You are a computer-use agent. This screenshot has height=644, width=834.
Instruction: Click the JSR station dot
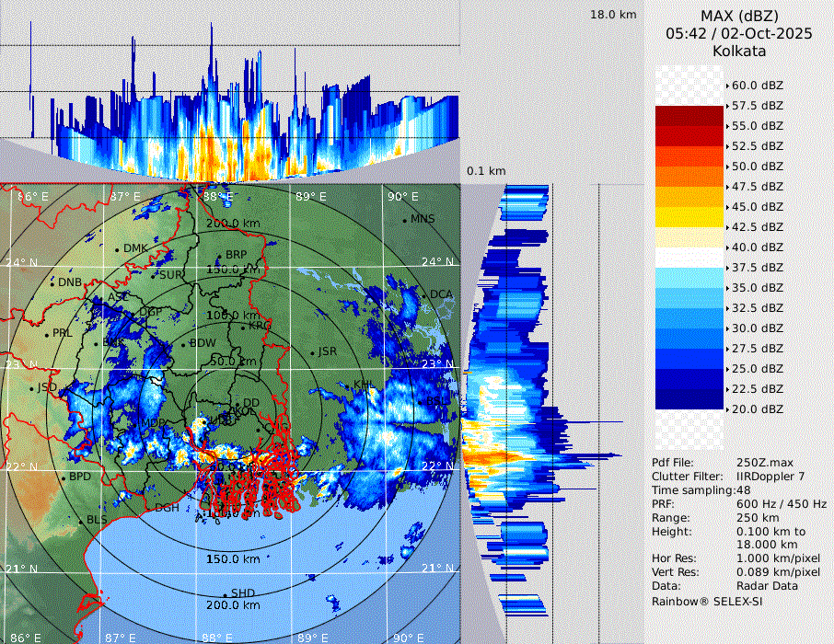pyautogui.click(x=310, y=352)
